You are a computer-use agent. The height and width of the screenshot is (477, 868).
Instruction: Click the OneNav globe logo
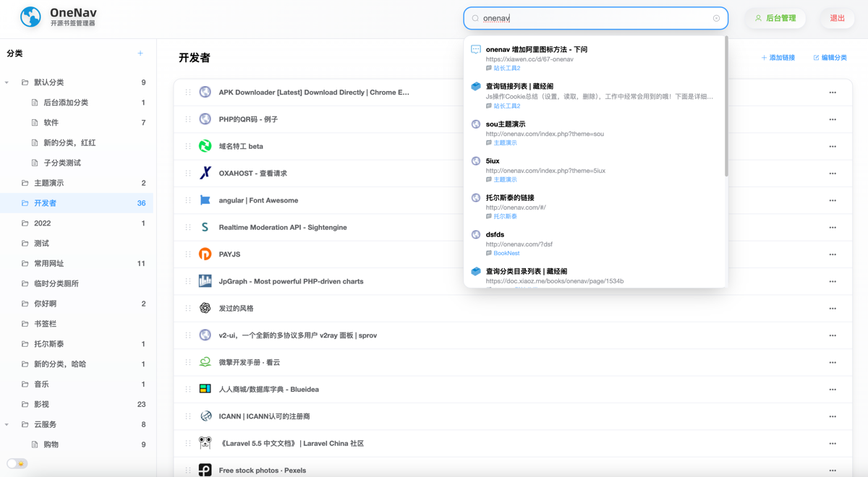30,17
